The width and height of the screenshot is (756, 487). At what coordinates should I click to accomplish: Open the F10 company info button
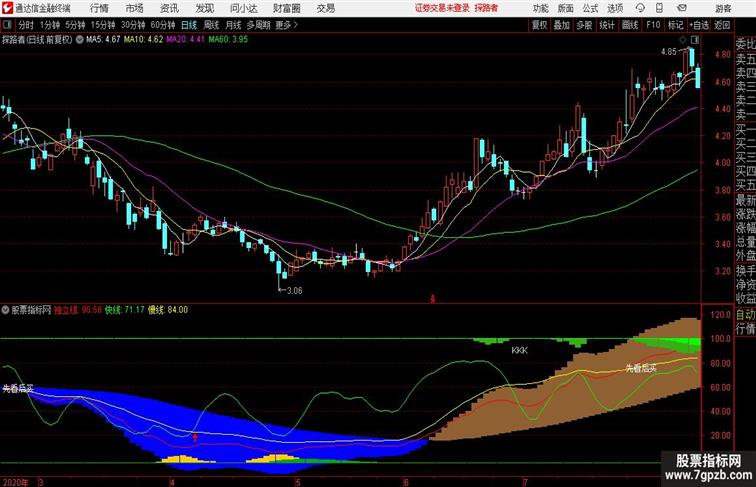coord(653,25)
